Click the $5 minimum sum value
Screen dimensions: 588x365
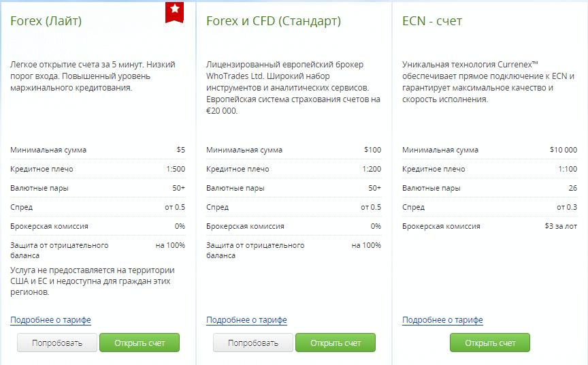coord(181,150)
